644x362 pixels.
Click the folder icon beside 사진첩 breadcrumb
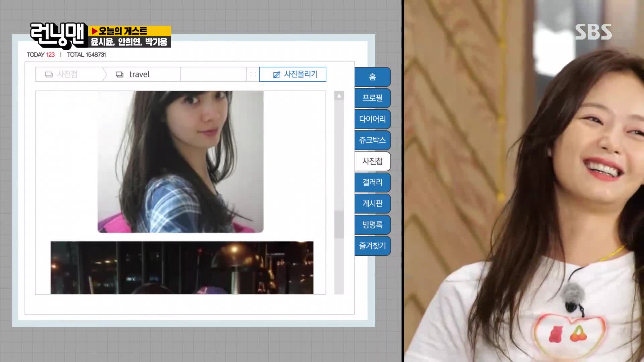coord(49,74)
